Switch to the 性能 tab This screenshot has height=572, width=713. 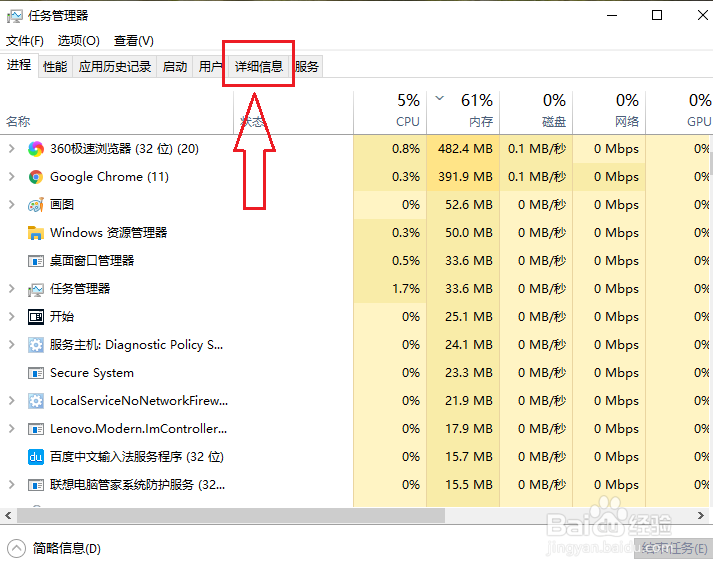click(55, 67)
